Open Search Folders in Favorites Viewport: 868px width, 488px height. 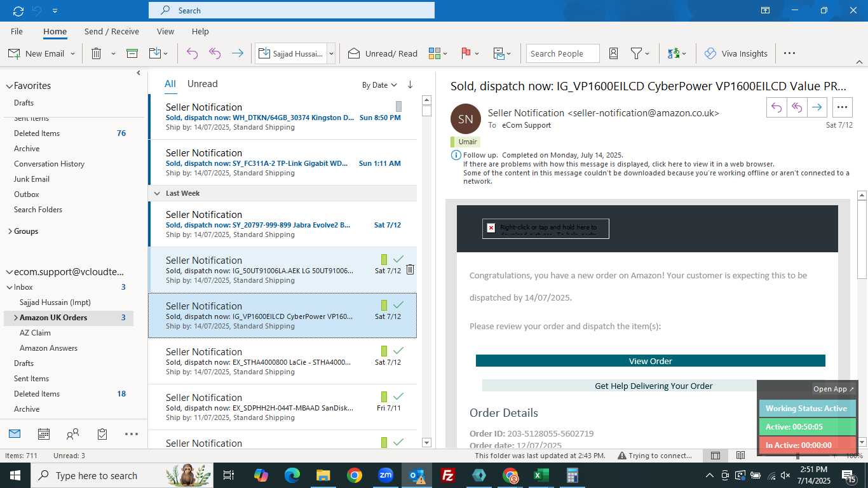[38, 210]
